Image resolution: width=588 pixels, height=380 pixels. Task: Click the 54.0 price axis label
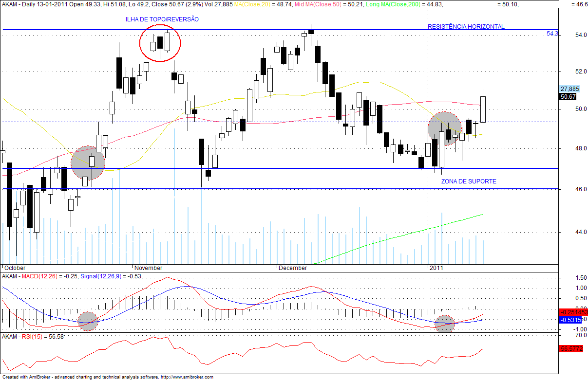coord(581,35)
